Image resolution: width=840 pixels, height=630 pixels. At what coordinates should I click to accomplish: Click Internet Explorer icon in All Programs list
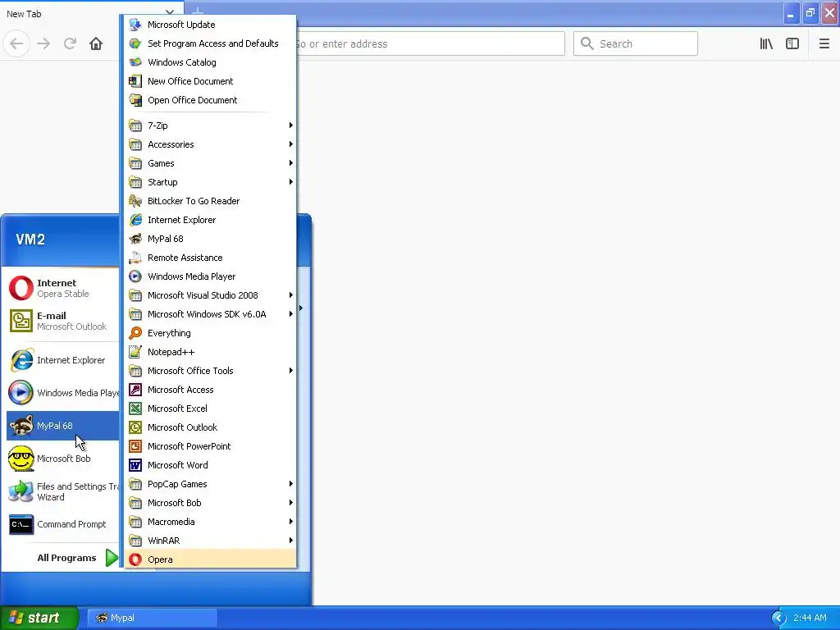click(135, 220)
